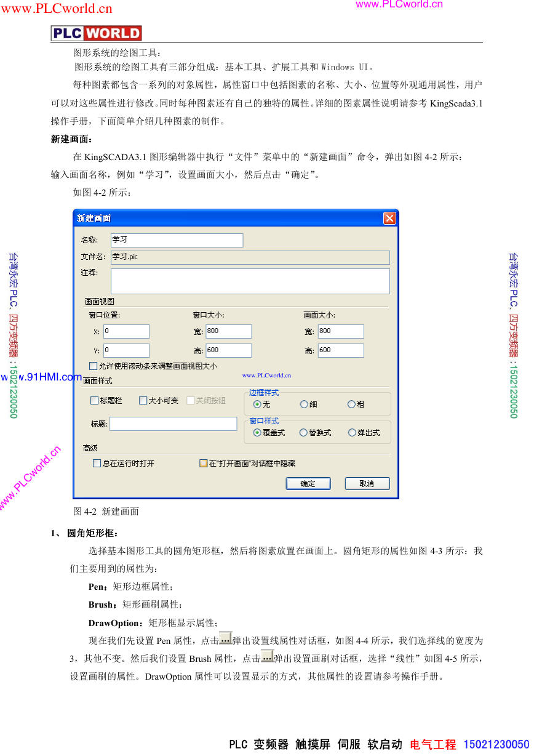The width and height of the screenshot is (534, 756).
Task: Click the 图形系统的绘图工具： title line
Action: [x=117, y=54]
